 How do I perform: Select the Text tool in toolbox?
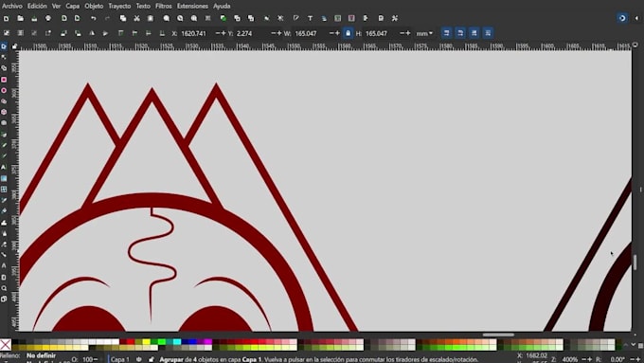[x=4, y=168]
